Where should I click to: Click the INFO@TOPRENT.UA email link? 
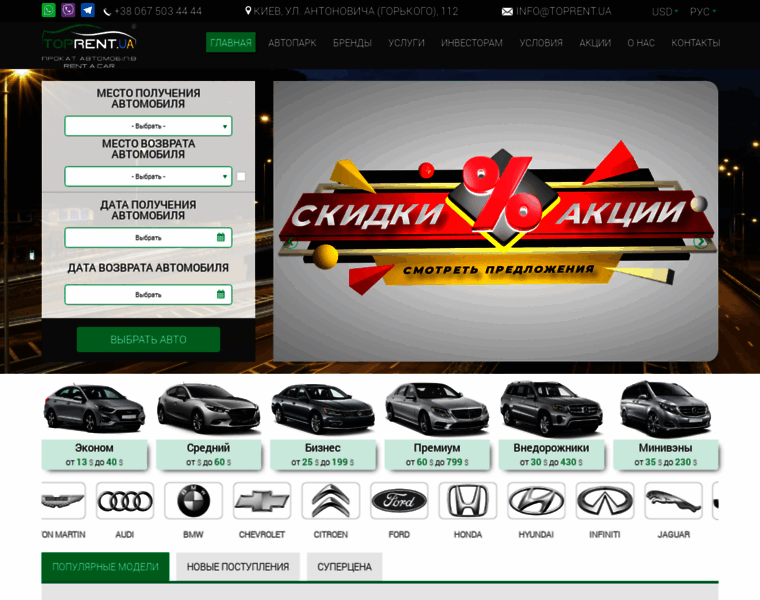tap(563, 11)
